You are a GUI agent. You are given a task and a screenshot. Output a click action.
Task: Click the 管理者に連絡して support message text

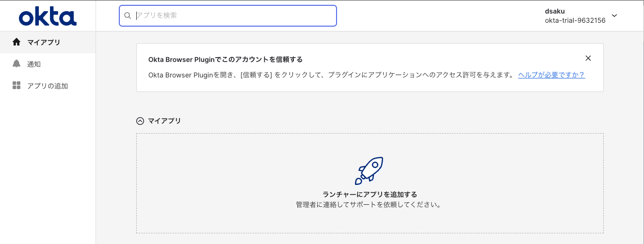coord(370,205)
